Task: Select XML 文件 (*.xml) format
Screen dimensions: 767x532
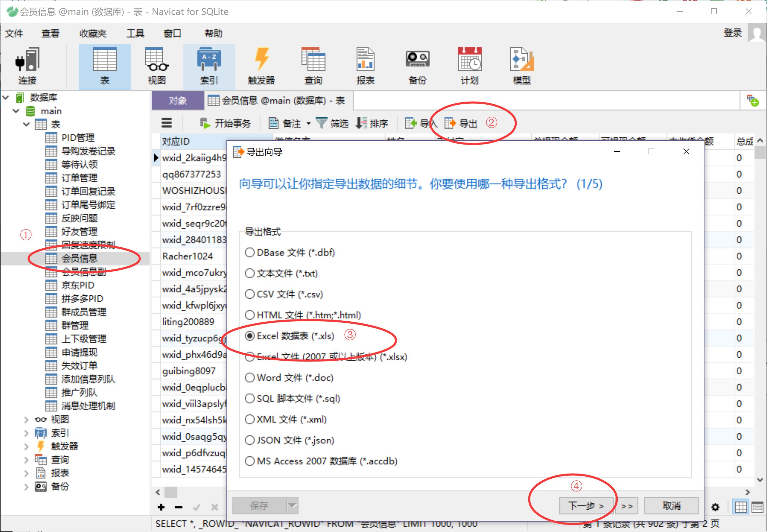Action: [285, 419]
